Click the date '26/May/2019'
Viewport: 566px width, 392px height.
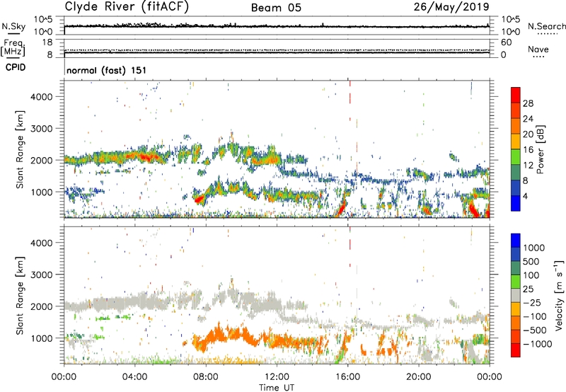pos(451,7)
